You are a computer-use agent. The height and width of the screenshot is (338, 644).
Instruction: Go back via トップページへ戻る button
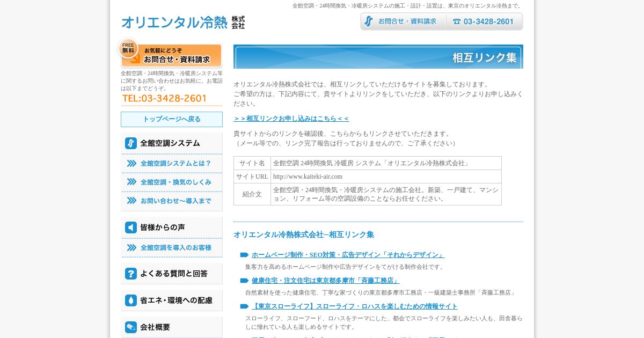coord(172,119)
